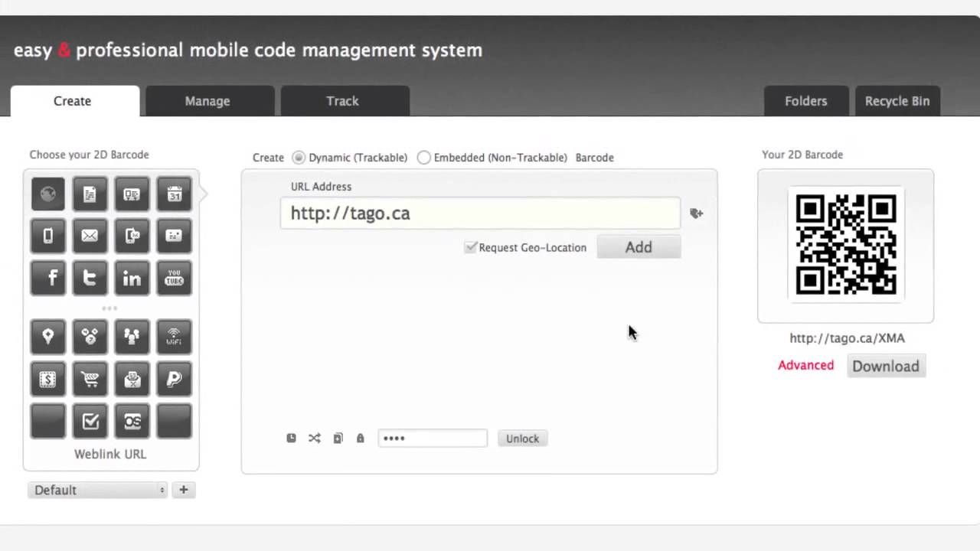The width and height of the screenshot is (980, 551).
Task: Select the Weblink URL globe barcode type
Action: coord(48,194)
